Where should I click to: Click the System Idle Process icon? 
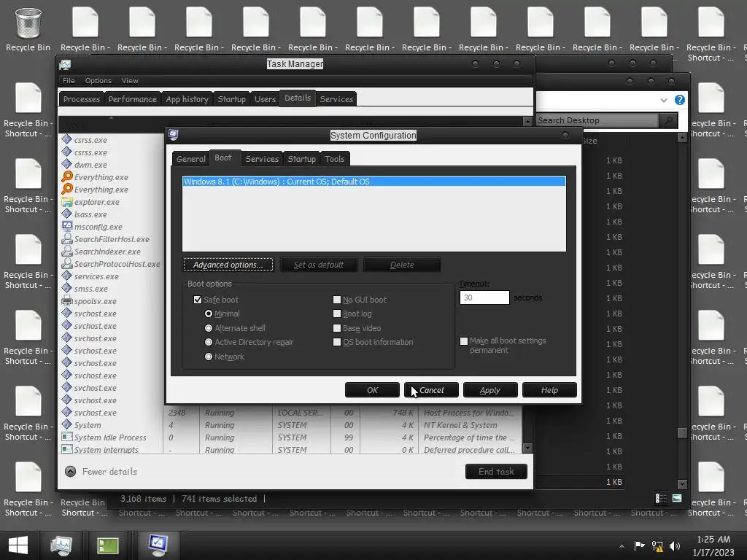(x=66, y=437)
